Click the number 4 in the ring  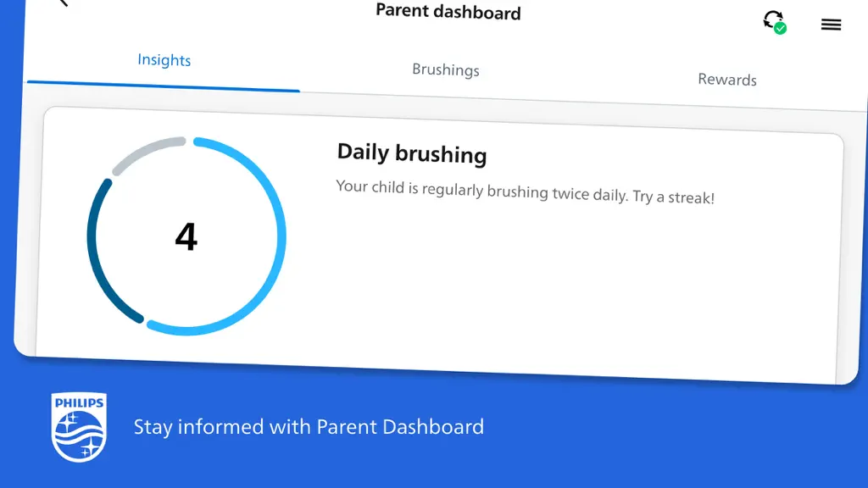(186, 237)
